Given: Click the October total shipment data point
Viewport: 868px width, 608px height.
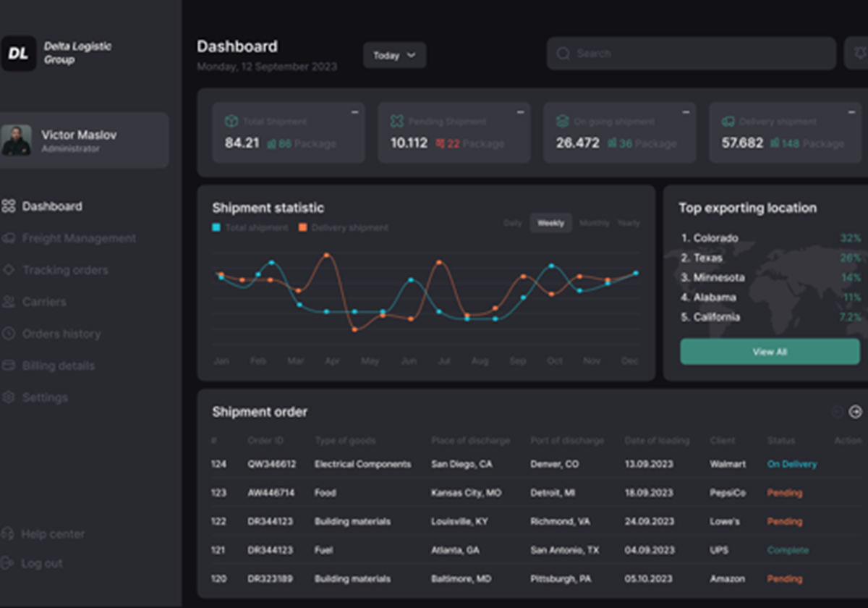Looking at the screenshot, I should click(551, 266).
